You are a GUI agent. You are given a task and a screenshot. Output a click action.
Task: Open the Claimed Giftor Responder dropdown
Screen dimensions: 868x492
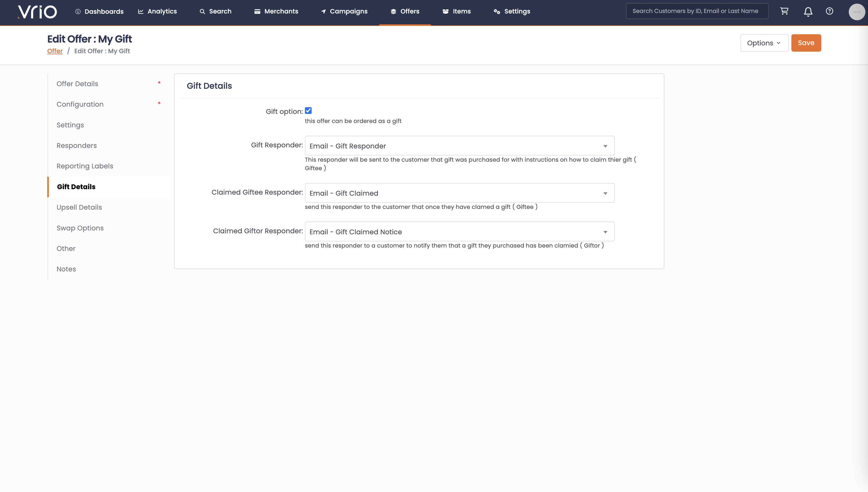point(459,232)
